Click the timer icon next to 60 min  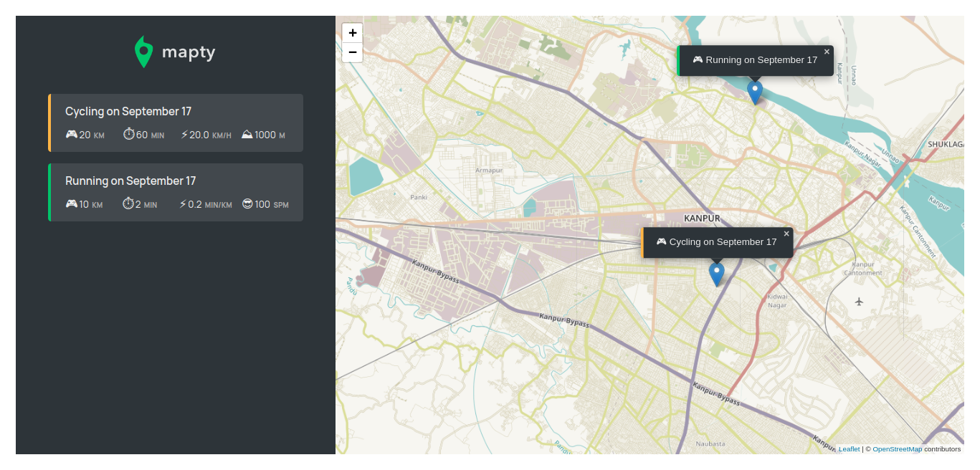coord(128,134)
